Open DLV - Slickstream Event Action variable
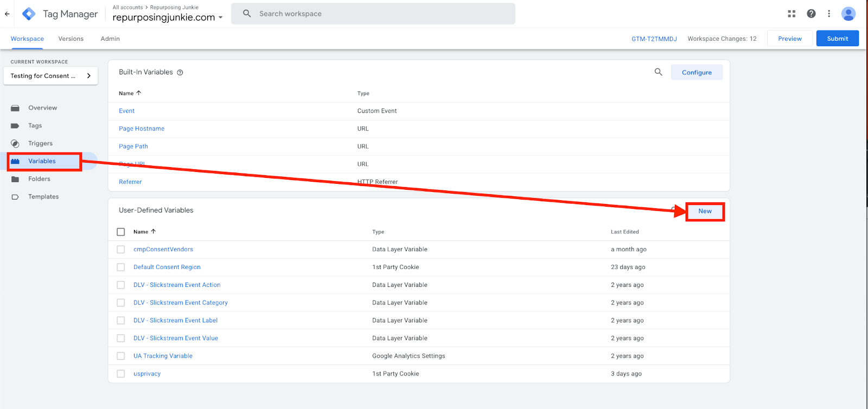 point(177,285)
